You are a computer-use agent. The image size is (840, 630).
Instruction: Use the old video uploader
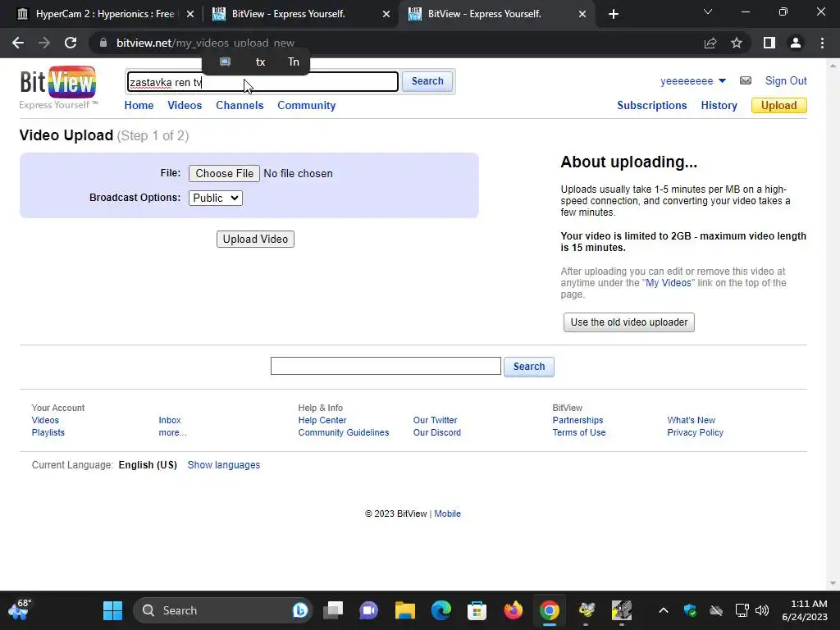pyautogui.click(x=629, y=322)
